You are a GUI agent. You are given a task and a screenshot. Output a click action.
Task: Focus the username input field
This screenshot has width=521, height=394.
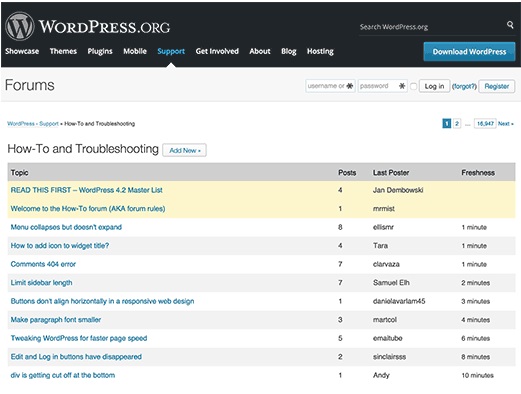[330, 86]
